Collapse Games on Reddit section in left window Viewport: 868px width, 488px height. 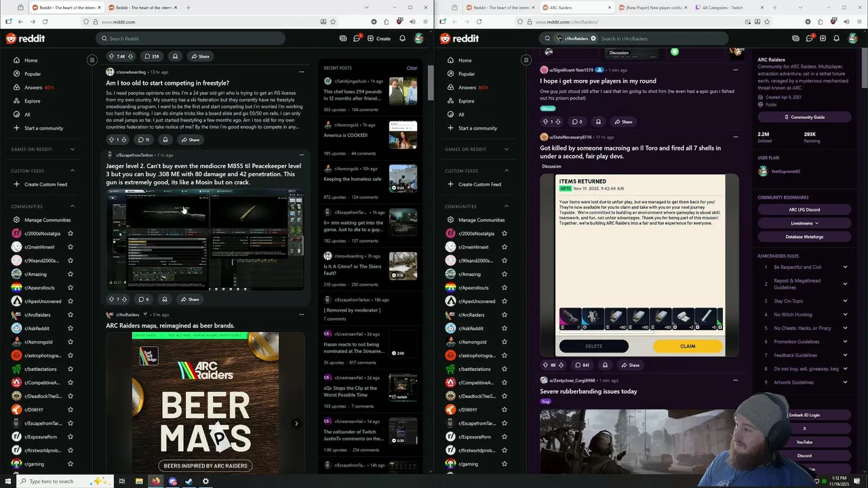coord(73,149)
